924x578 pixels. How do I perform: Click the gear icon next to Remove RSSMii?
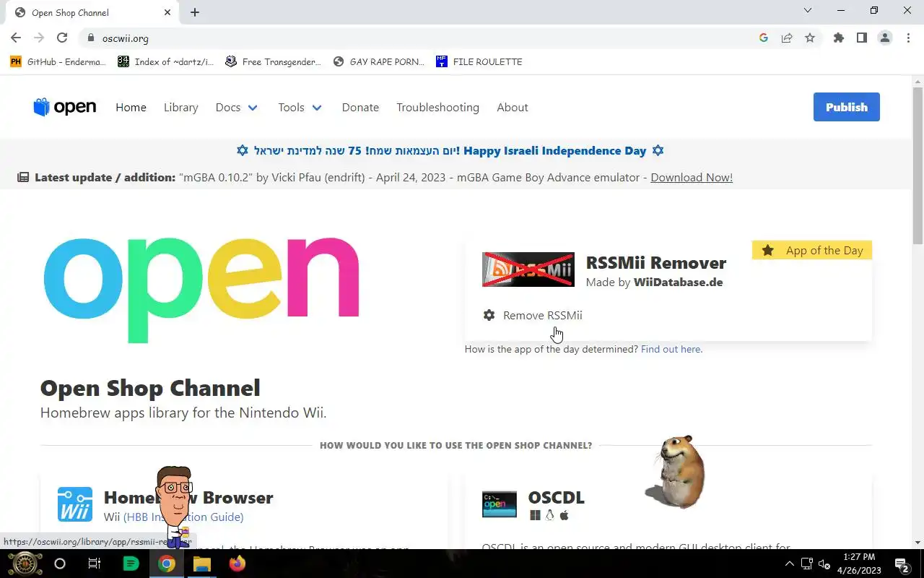click(489, 315)
